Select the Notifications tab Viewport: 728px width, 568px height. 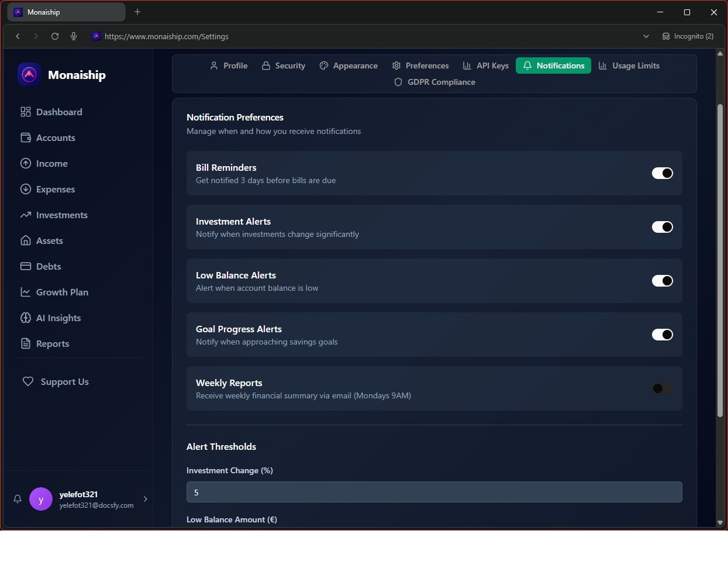[553, 66]
